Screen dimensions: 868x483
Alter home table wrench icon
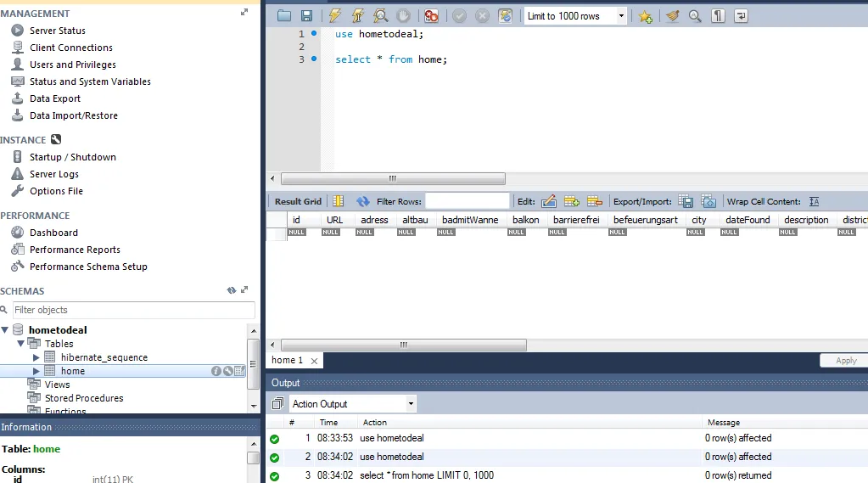[227, 371]
